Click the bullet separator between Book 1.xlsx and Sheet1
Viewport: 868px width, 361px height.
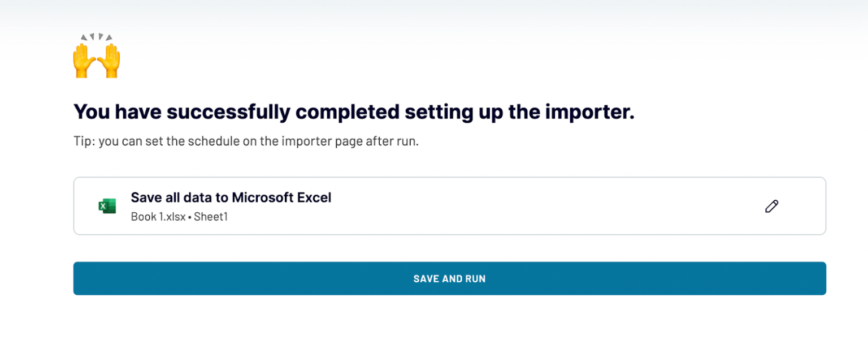(190, 217)
